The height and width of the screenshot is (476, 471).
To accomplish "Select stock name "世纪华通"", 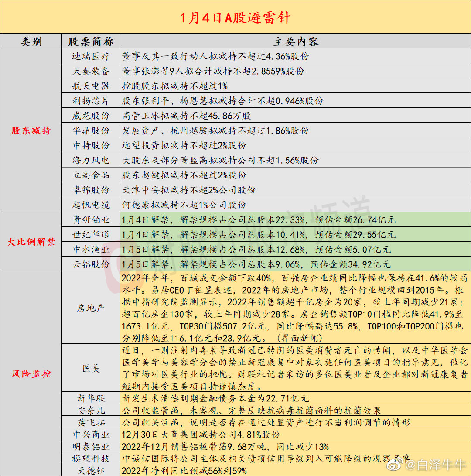I will click(91, 235).
